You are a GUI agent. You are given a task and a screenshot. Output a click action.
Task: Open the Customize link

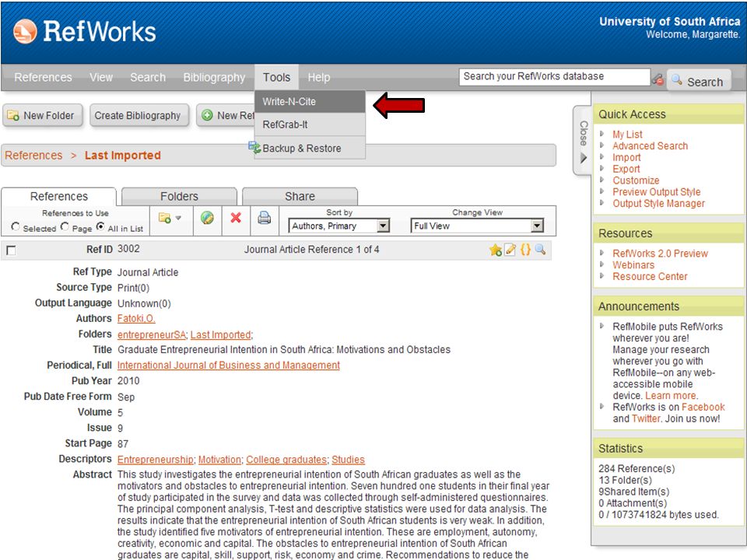pyautogui.click(x=636, y=180)
